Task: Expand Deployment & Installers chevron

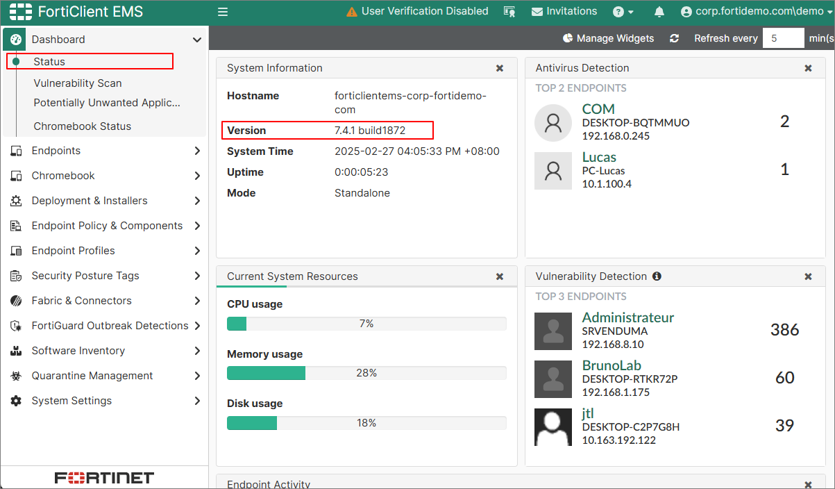Action: [x=197, y=201]
